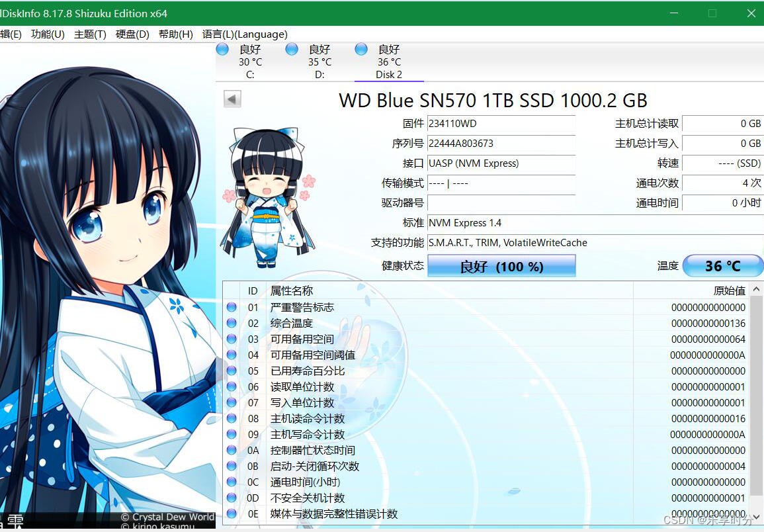Click the status dot beside 通电时间(小时)

click(x=232, y=482)
